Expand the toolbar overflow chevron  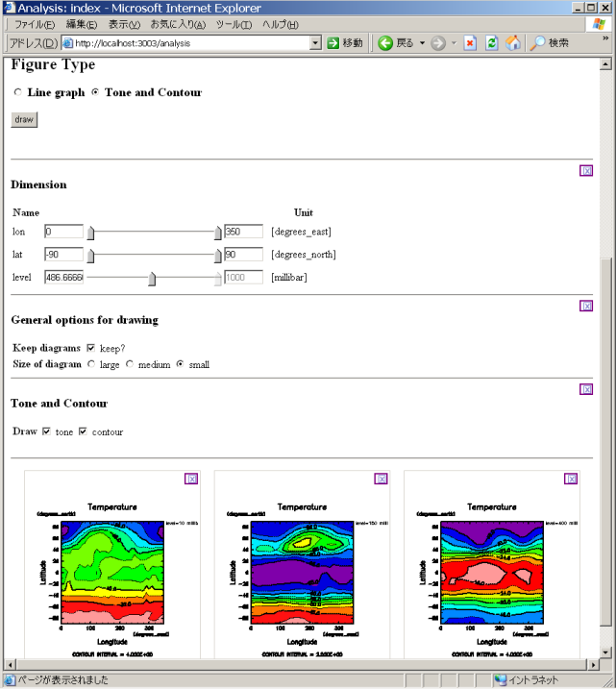[x=605, y=38]
